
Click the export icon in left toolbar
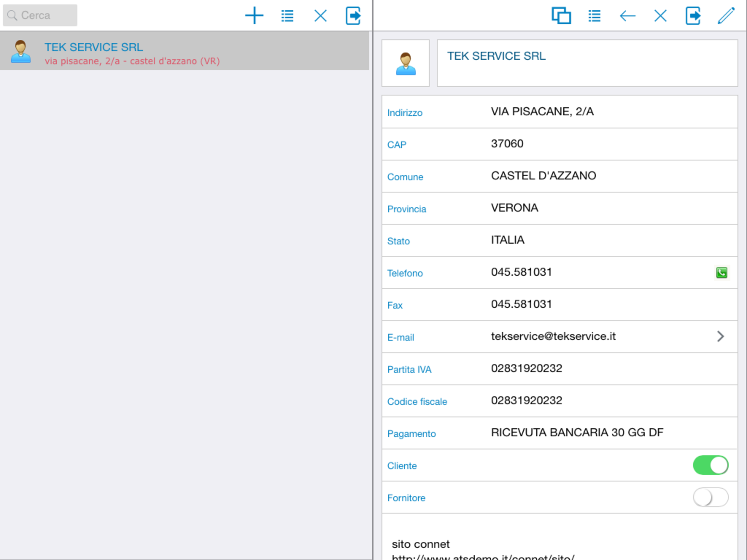pos(353,16)
